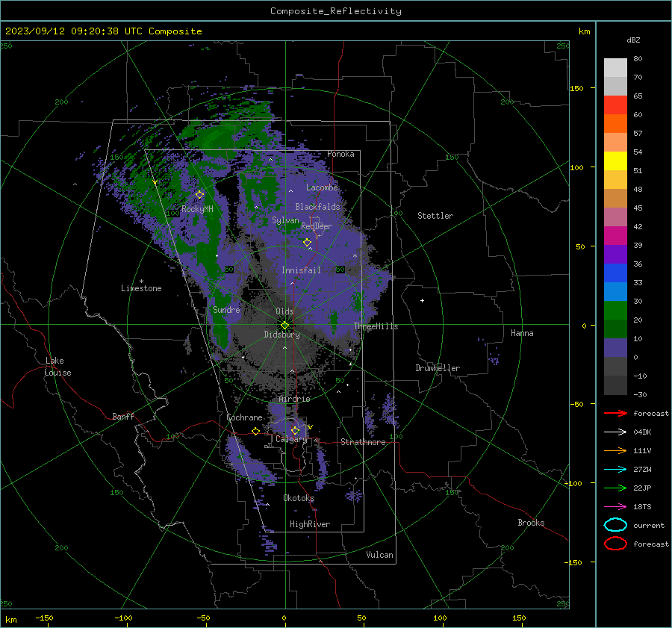Click the Stettler city label
The height and width of the screenshot is (628, 672).
[435, 216]
